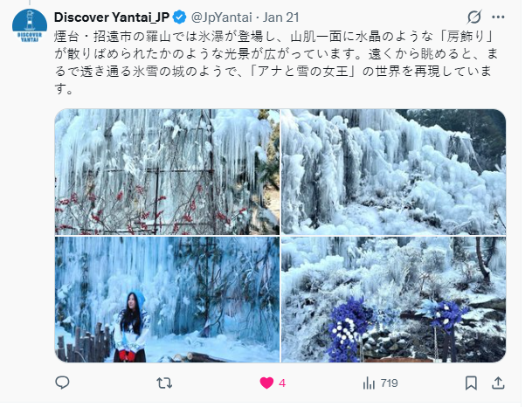Bookmark this tweet

pyautogui.click(x=471, y=383)
